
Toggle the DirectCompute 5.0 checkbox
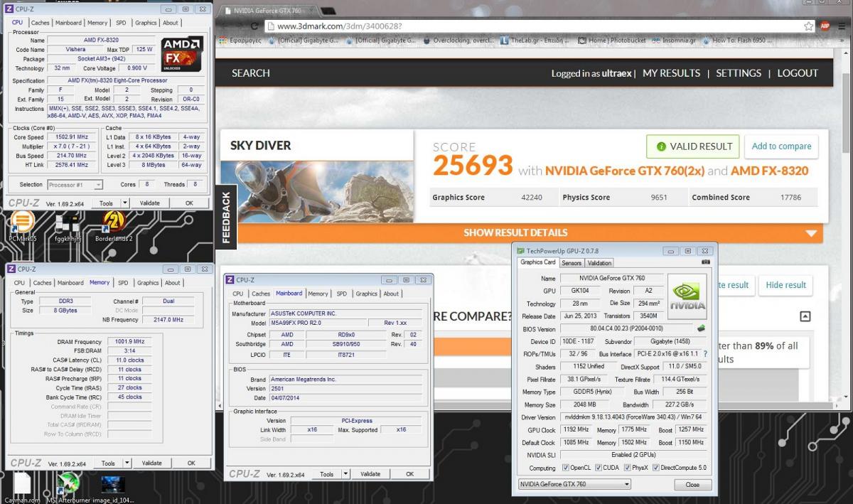tap(656, 468)
